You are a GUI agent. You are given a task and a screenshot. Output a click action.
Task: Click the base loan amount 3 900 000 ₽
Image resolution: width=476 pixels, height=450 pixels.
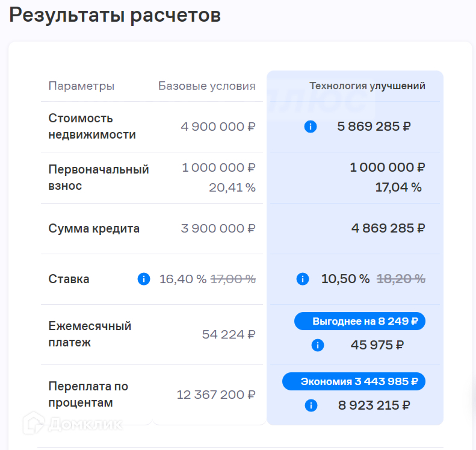click(218, 228)
